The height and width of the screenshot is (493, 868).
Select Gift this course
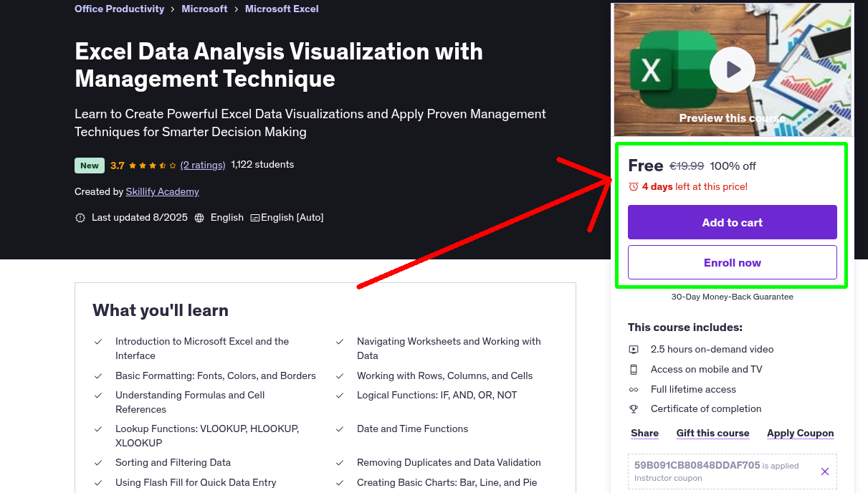click(x=712, y=434)
